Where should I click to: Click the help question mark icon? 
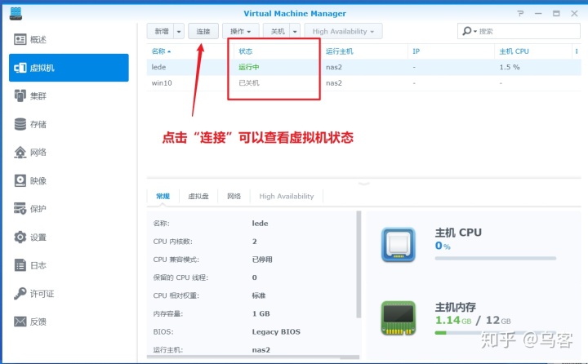tap(520, 14)
